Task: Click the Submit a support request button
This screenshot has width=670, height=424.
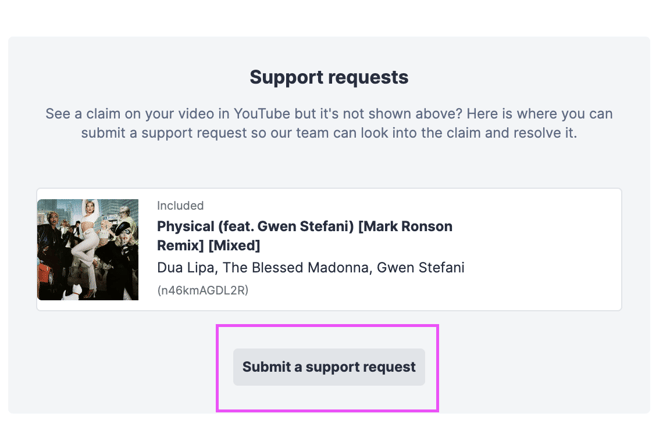Action: [329, 367]
